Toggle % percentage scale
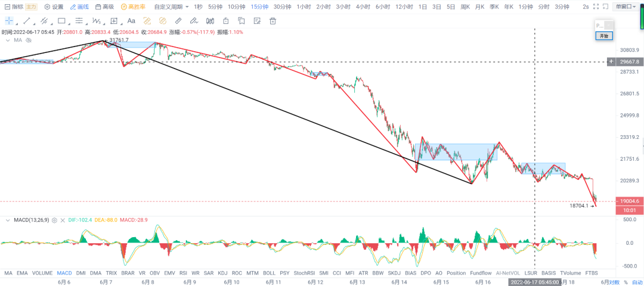This screenshot has height=286, width=644. (626, 282)
